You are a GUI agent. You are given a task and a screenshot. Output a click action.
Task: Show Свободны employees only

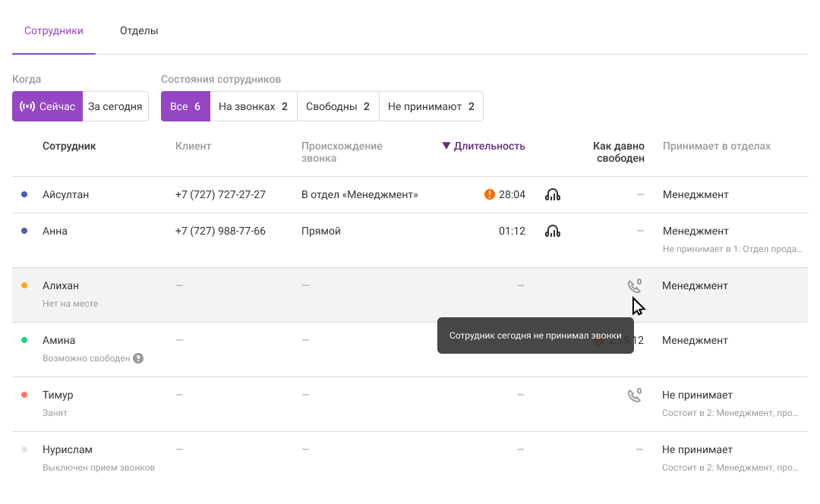(x=338, y=107)
